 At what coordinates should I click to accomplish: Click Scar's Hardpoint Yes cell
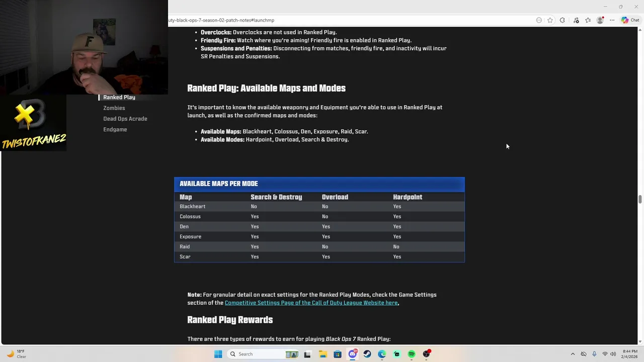point(397,257)
